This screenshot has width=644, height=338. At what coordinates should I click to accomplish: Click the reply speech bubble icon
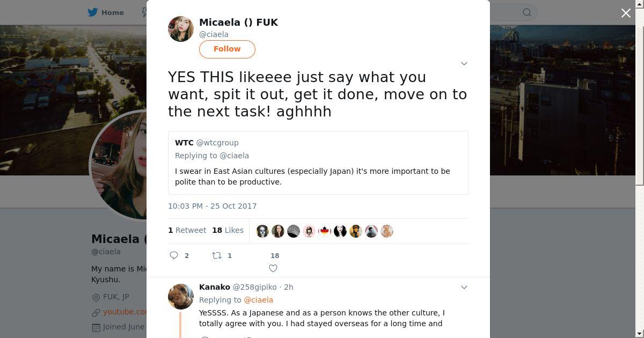tap(174, 255)
